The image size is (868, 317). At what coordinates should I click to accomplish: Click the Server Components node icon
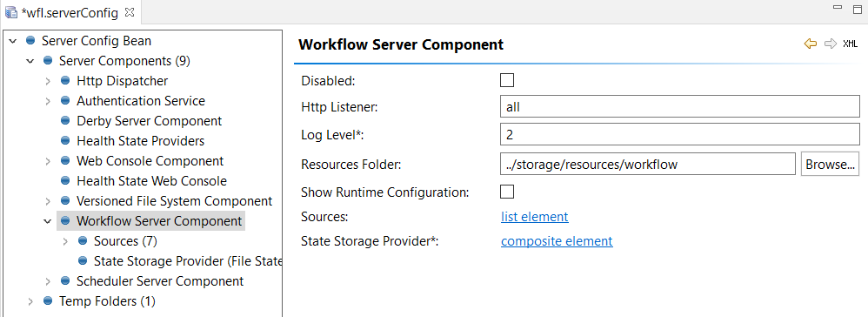pyautogui.click(x=48, y=61)
